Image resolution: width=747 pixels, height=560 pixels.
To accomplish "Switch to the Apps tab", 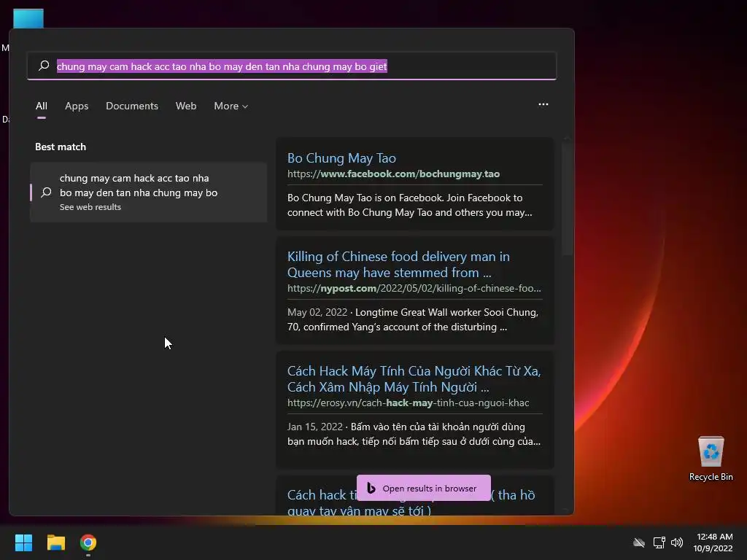I will [77, 106].
